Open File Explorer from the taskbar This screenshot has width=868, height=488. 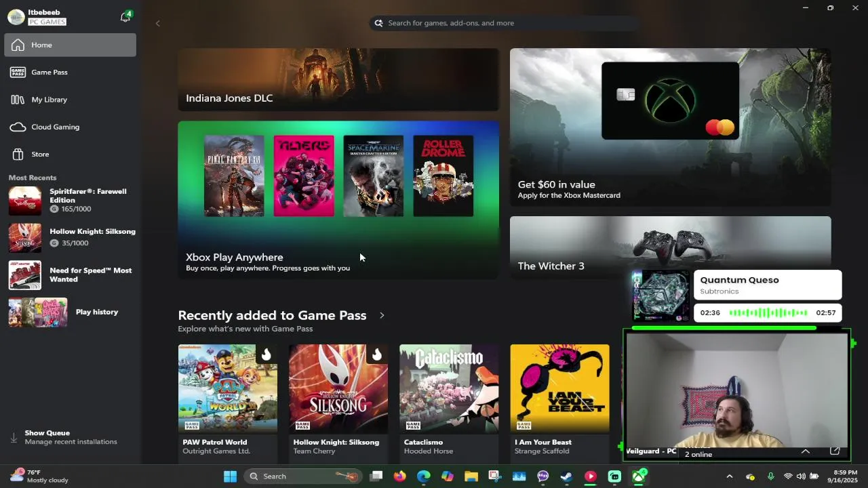471,476
